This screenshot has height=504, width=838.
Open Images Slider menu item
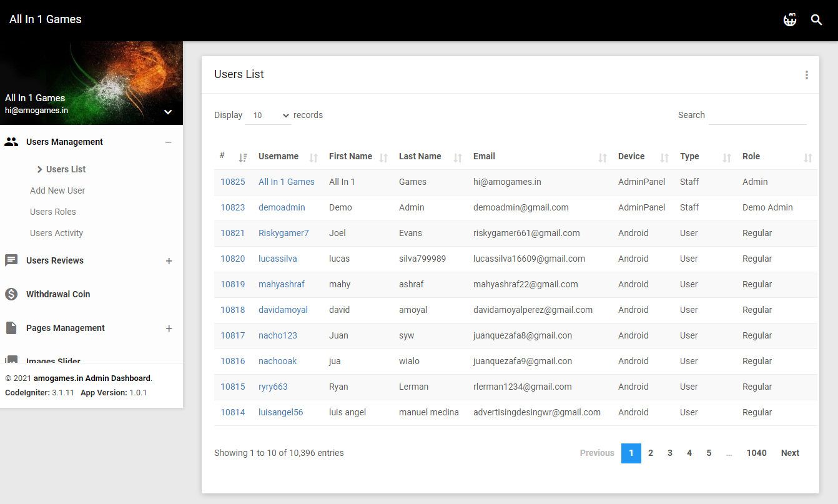(x=53, y=360)
